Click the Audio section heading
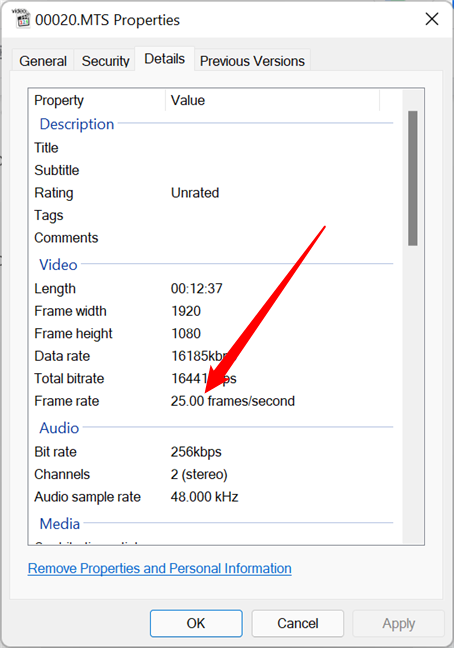 [x=59, y=428]
